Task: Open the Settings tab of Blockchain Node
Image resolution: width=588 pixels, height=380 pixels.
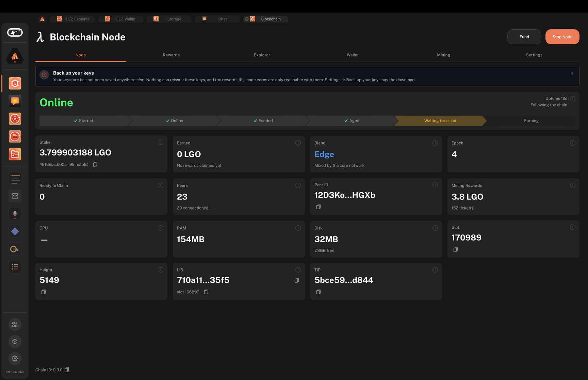Action: pyautogui.click(x=534, y=55)
